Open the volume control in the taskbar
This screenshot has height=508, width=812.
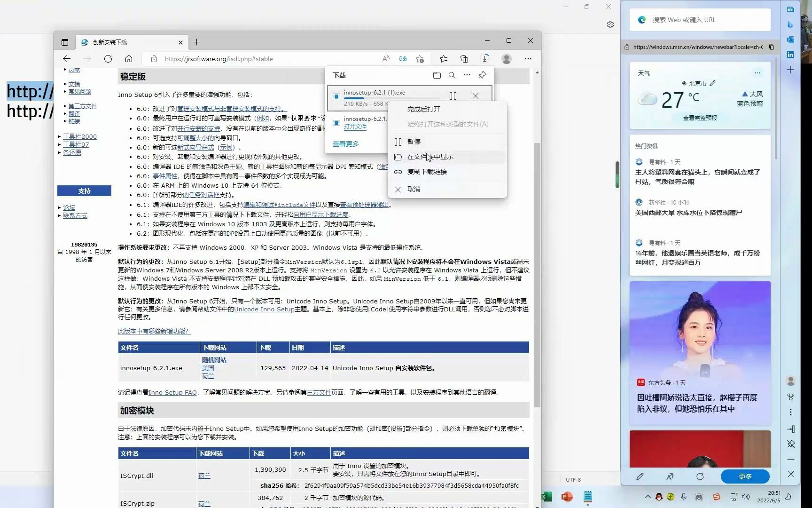click(746, 497)
